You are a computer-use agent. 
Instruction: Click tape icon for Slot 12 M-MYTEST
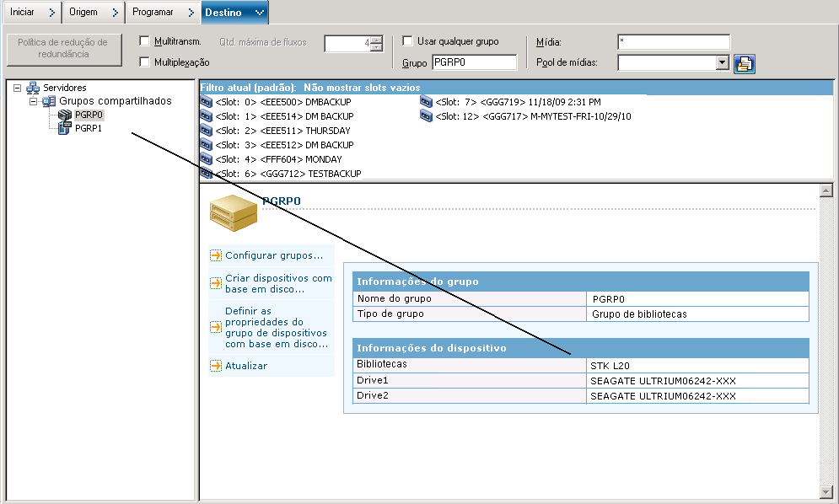427,116
